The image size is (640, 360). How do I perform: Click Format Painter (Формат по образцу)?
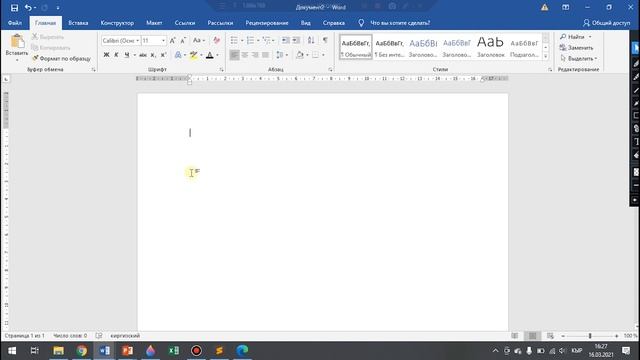coord(61,59)
